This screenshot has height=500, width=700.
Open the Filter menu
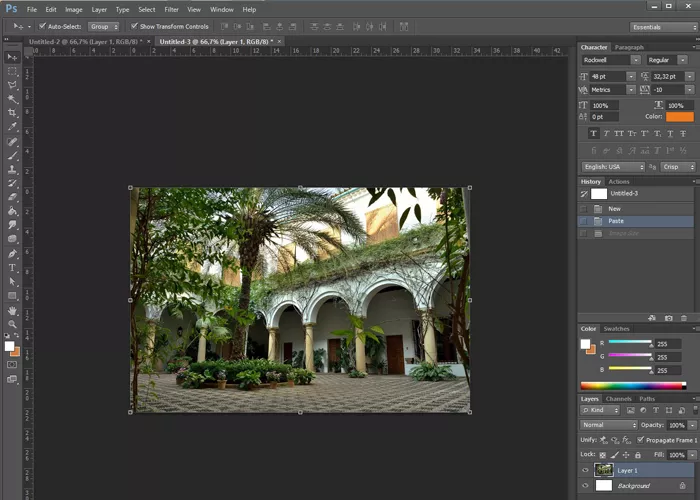pyautogui.click(x=171, y=9)
